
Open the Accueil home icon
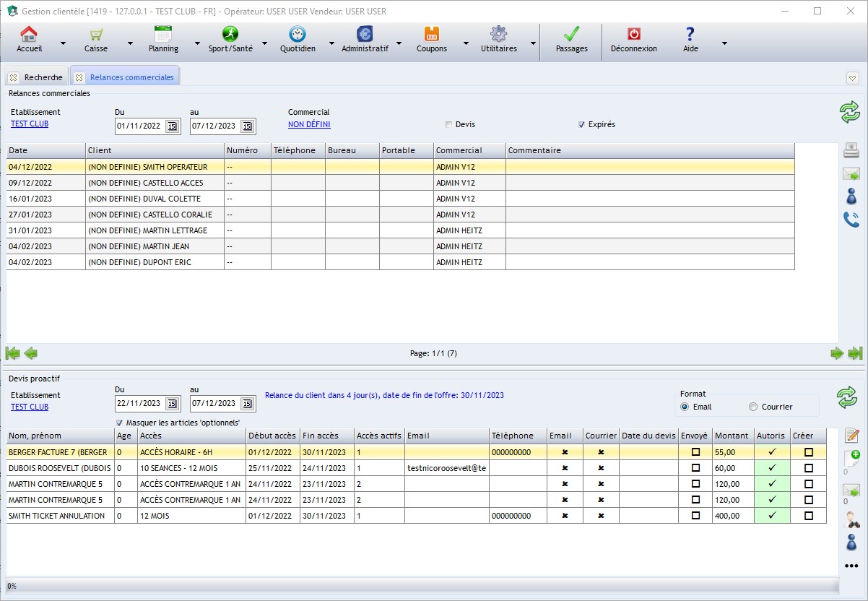tap(29, 35)
